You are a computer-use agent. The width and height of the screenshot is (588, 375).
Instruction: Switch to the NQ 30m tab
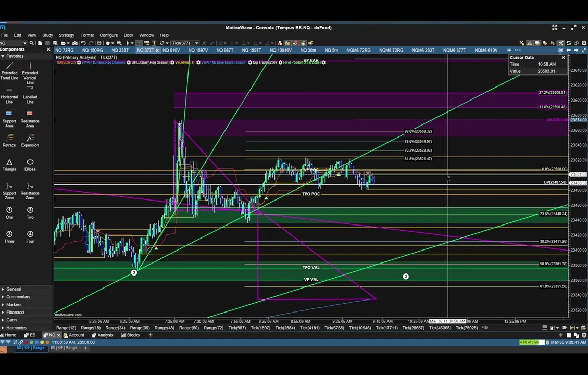click(x=308, y=50)
